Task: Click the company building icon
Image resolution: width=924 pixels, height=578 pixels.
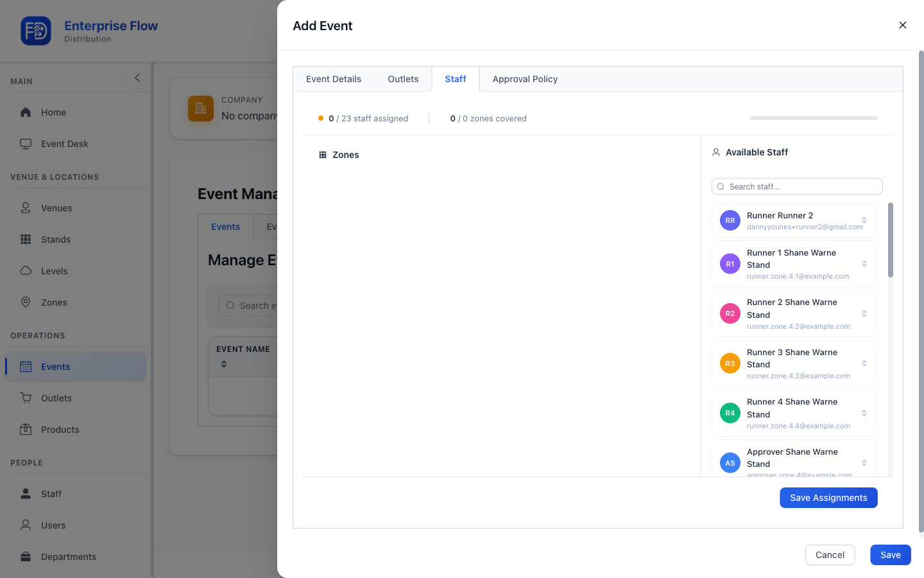Action: [201, 109]
